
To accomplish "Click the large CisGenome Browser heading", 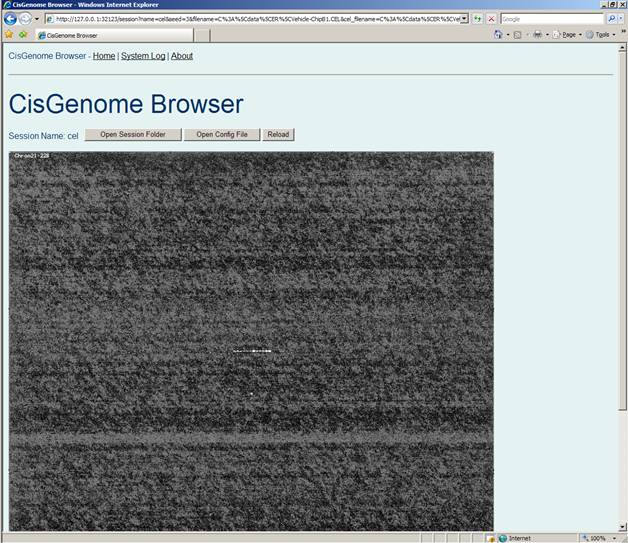I will click(126, 104).
